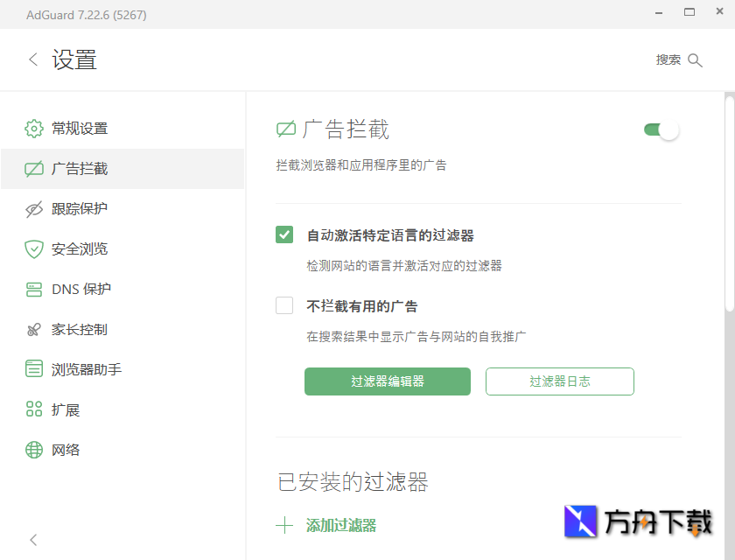The height and width of the screenshot is (560, 735).
Task: Select the 安全浏览 shield icon
Action: click(x=33, y=248)
